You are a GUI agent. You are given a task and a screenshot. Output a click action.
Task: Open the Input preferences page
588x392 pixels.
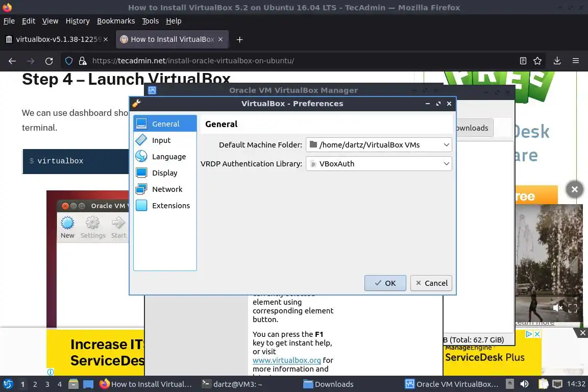click(165, 140)
